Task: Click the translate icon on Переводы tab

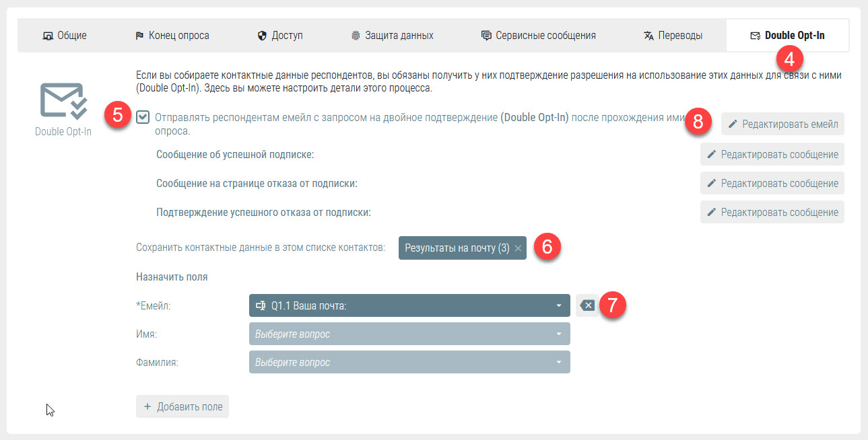Action: coord(648,36)
